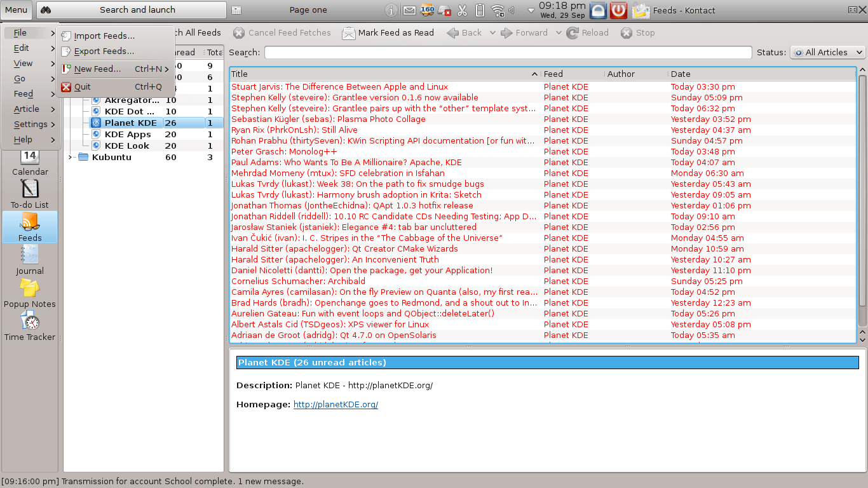Click the Reload toolbar icon
Viewport: 868px width, 488px height.
(x=573, y=33)
